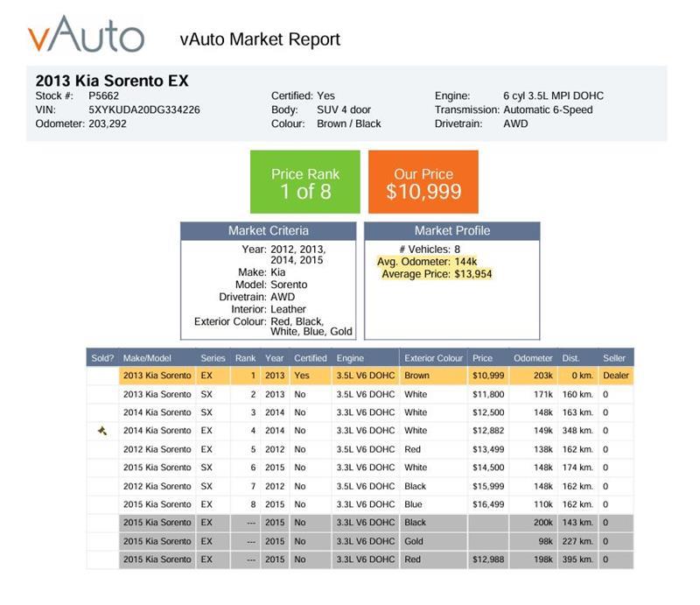Image resolution: width=700 pixels, height=605 pixels.
Task: Click the price $11,800 in the table
Action: [488, 395]
